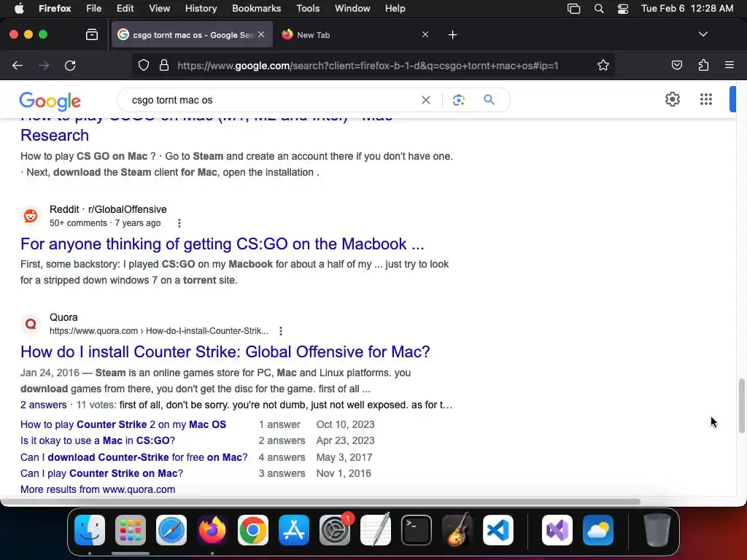This screenshot has width=747, height=560.
Task: Open the File menu
Action: [94, 9]
